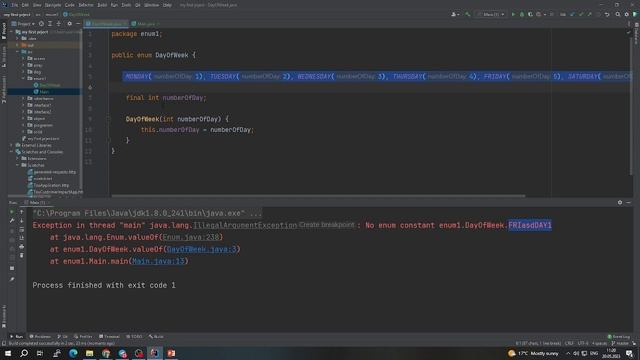Follow the DayOfWeek.java:3 stack trace link
Screen dimensions: 640x360
(202, 249)
